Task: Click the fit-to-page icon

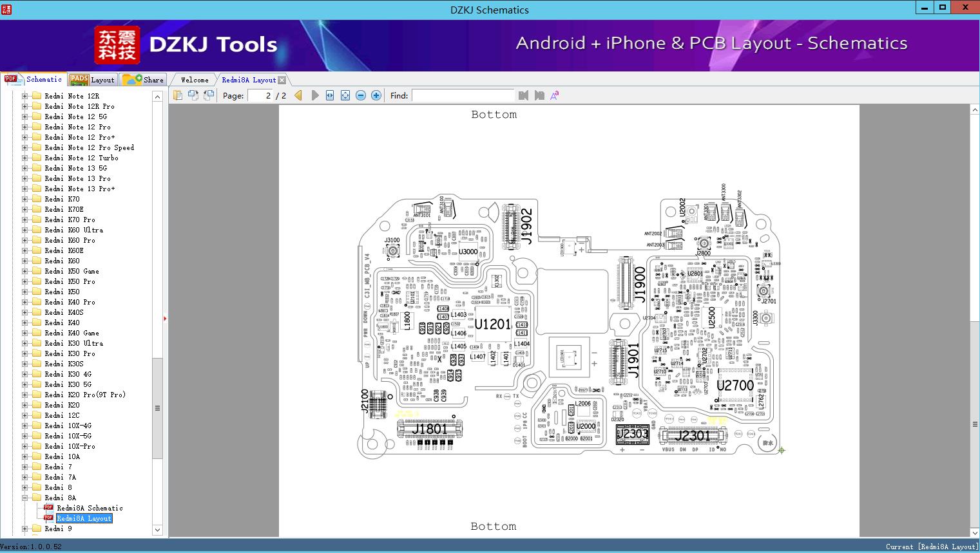Action: point(345,95)
